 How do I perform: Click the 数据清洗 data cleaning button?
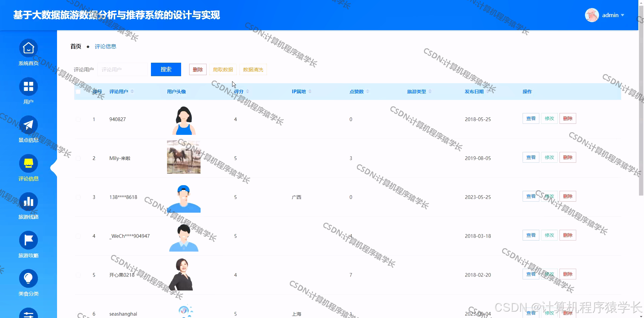[x=253, y=69]
